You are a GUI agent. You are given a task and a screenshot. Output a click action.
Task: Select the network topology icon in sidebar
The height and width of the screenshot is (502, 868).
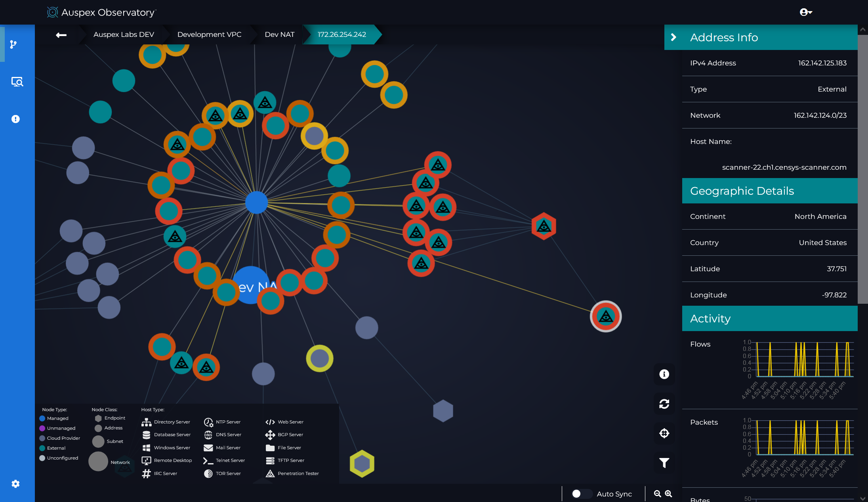(x=13, y=44)
